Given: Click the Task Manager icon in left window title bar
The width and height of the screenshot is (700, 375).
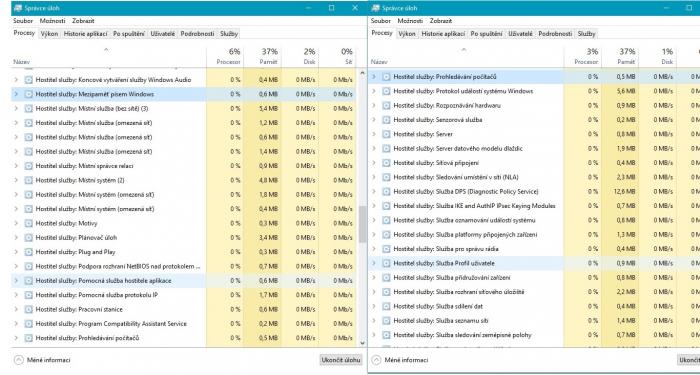Looking at the screenshot, I should coord(18,8).
